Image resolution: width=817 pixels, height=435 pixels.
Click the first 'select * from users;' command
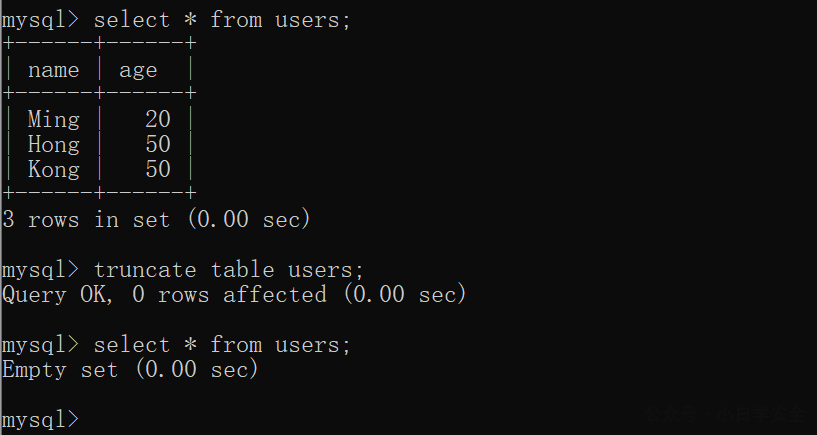pos(222,20)
